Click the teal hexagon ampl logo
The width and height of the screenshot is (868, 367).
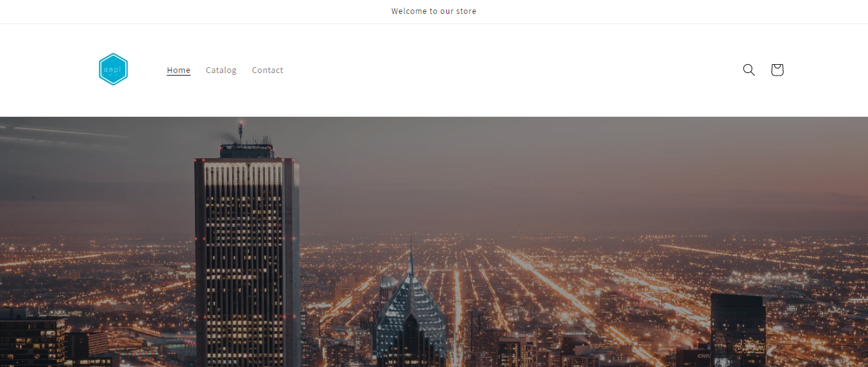[114, 69]
